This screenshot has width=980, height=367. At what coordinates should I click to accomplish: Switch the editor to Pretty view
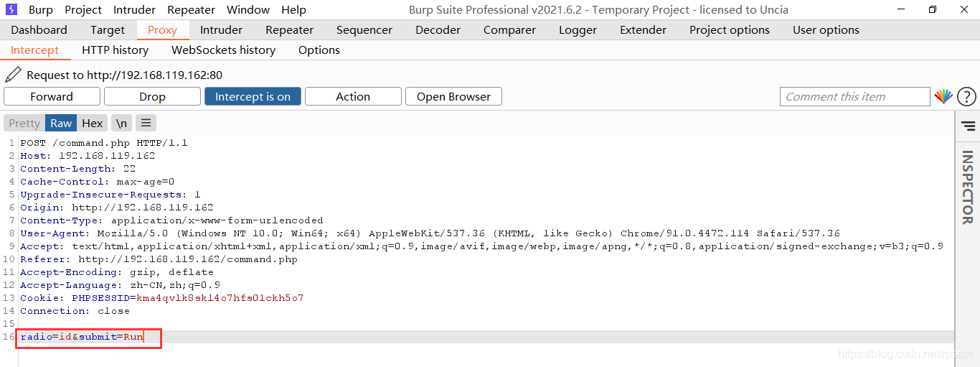[x=24, y=123]
